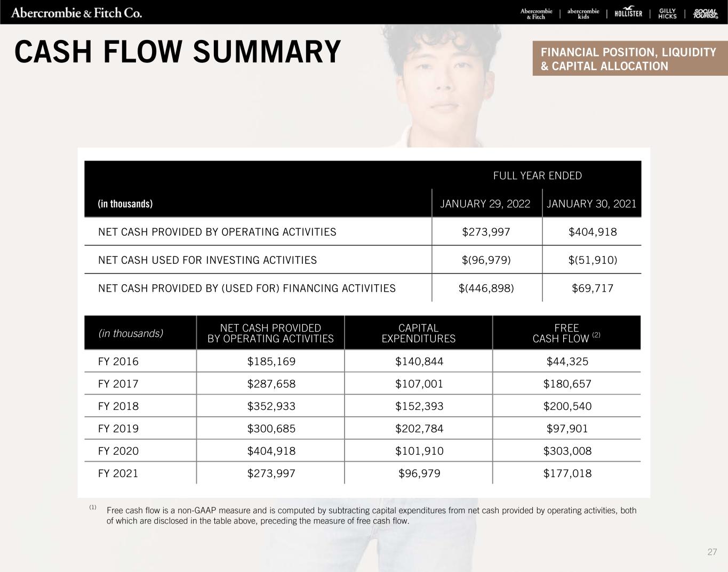This screenshot has width=728, height=572.
Task: Select the Net Cash Used for Investing Activities row
Action: tap(207, 260)
